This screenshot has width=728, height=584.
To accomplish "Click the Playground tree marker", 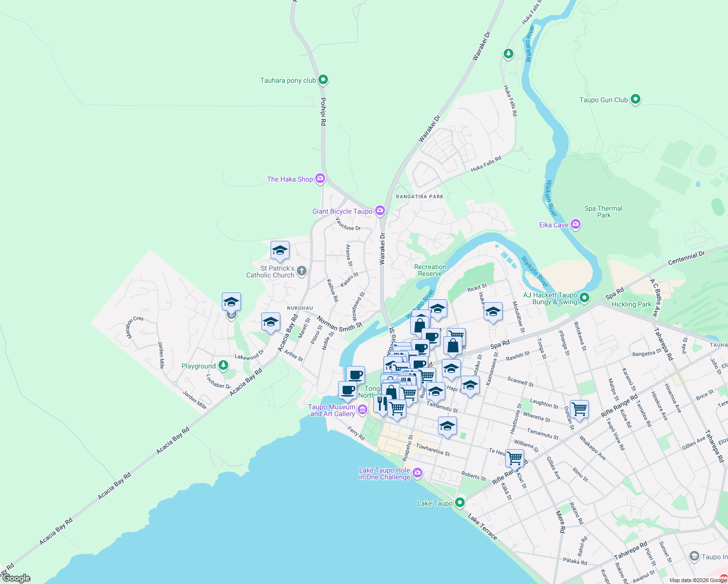I will pyautogui.click(x=223, y=365).
